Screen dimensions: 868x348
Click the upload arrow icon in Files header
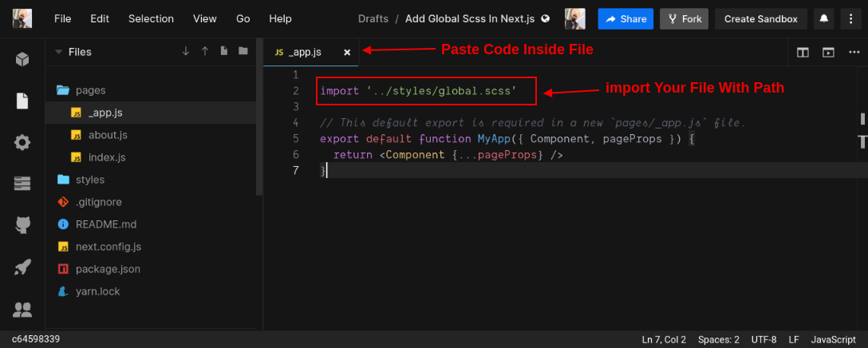[x=205, y=51]
